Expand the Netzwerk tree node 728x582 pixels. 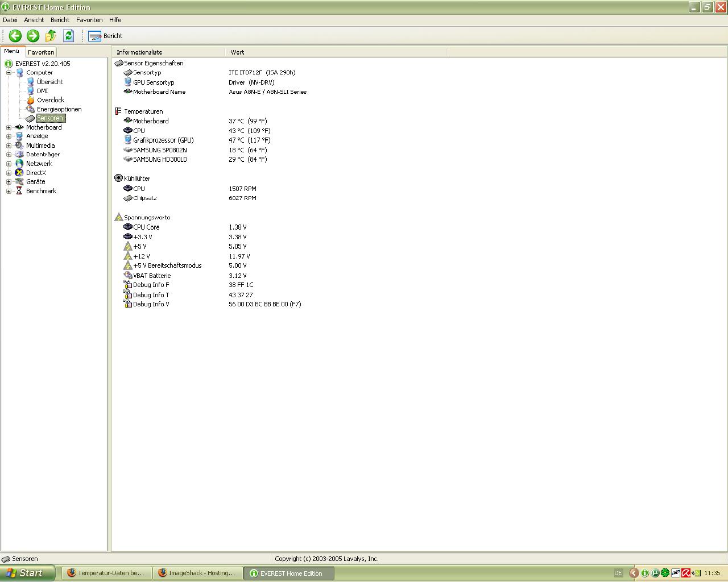[9, 164]
